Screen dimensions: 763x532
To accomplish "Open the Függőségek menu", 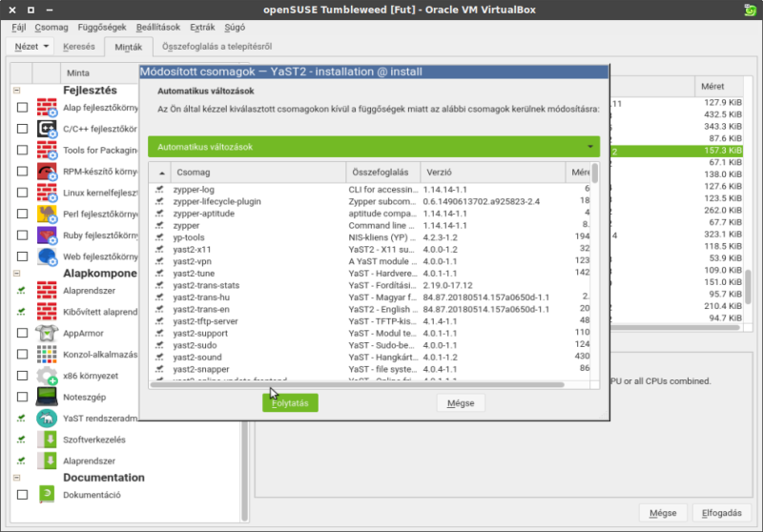I will [x=102, y=28].
